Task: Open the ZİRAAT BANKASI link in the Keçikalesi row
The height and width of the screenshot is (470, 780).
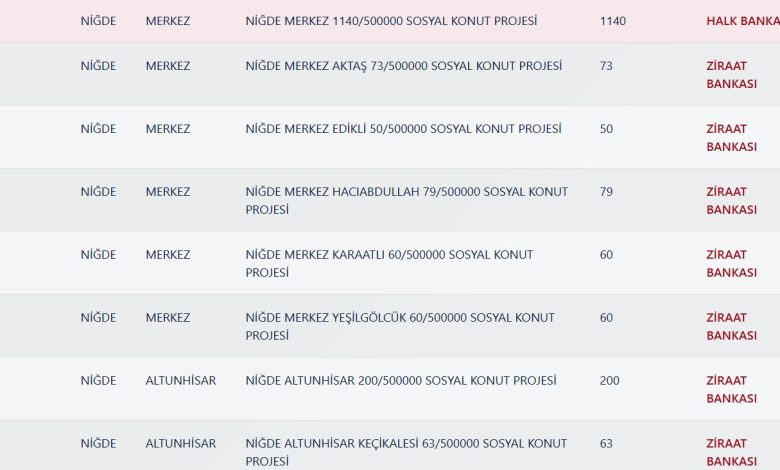Action: coord(731,452)
